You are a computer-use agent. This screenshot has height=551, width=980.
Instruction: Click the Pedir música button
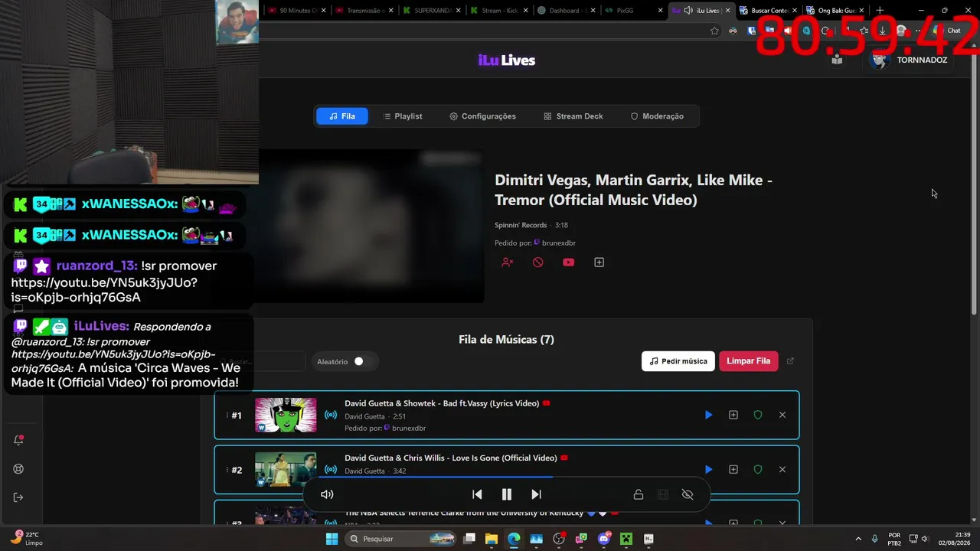click(x=678, y=361)
